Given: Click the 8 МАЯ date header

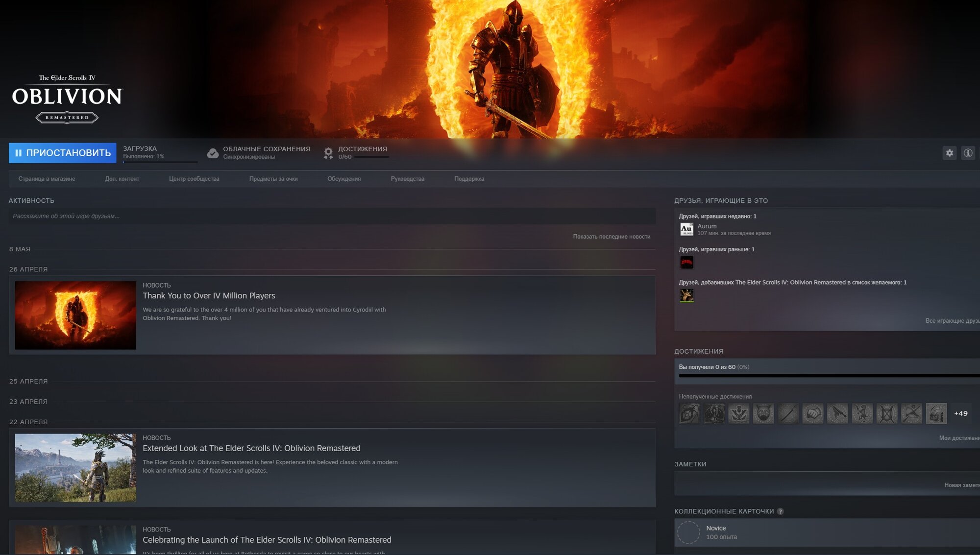Looking at the screenshot, I should point(20,249).
